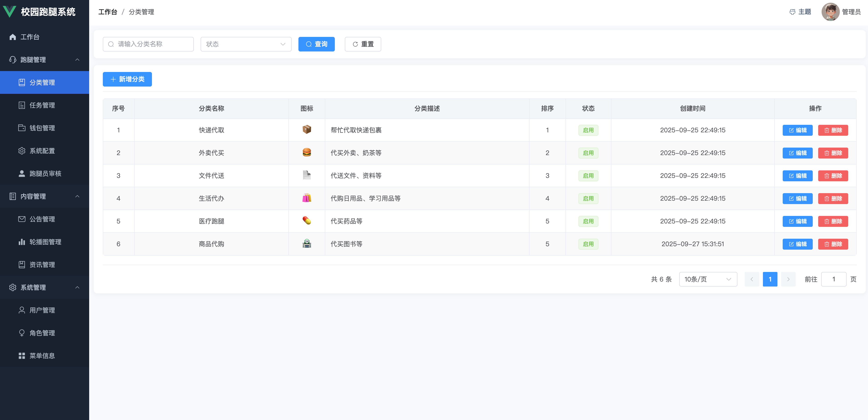Click the file icon in the 文件代送 row
This screenshot has width=868, height=420.
306,175
